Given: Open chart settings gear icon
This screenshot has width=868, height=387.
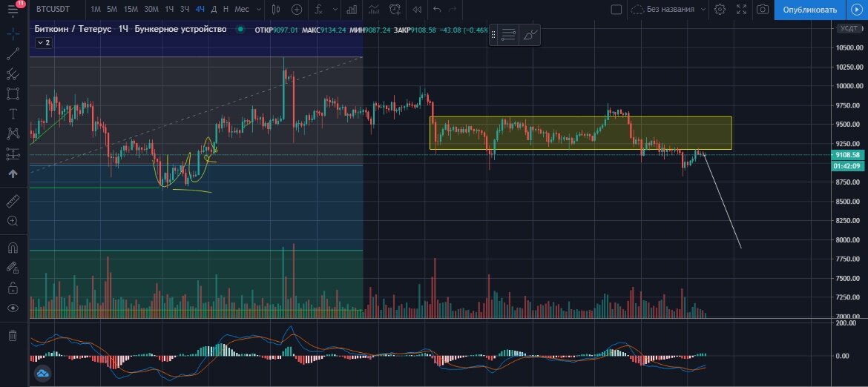Looking at the screenshot, I should pos(720,10).
